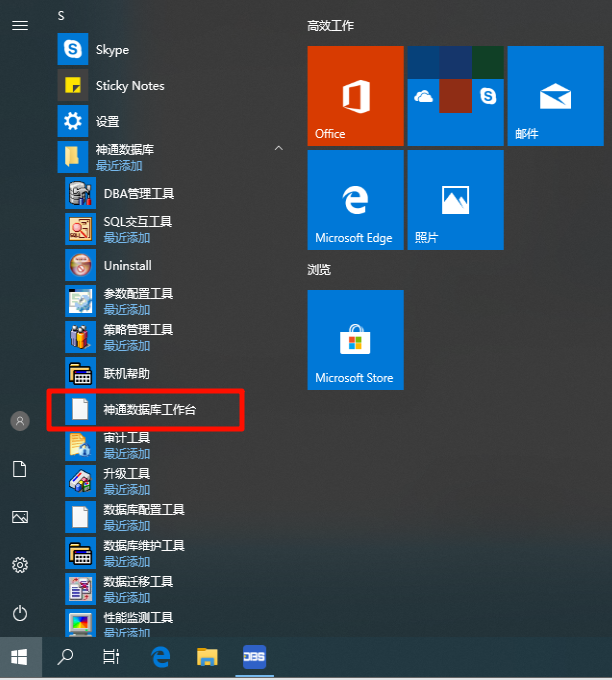The height and width of the screenshot is (680, 612).
Task: Click the Task View taskbar icon
Action: [111, 657]
